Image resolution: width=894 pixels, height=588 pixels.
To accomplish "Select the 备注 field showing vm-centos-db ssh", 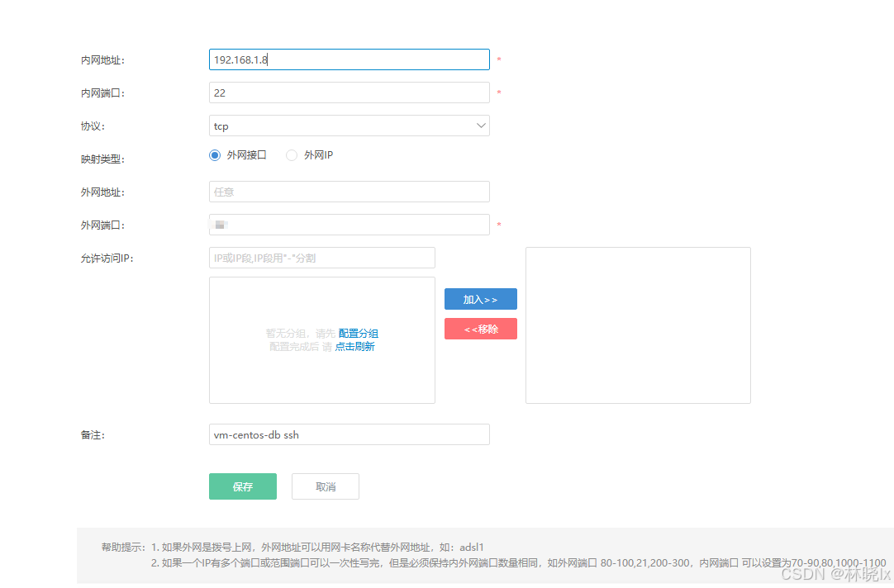I will pyautogui.click(x=349, y=434).
